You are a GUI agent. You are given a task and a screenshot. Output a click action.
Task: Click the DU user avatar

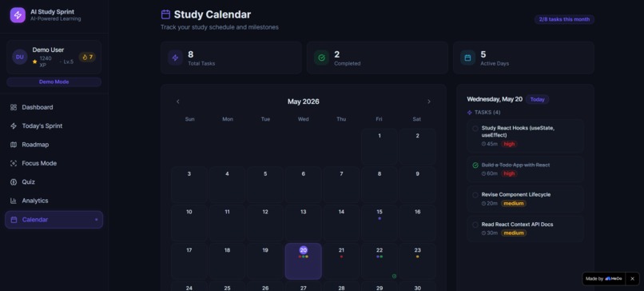20,57
